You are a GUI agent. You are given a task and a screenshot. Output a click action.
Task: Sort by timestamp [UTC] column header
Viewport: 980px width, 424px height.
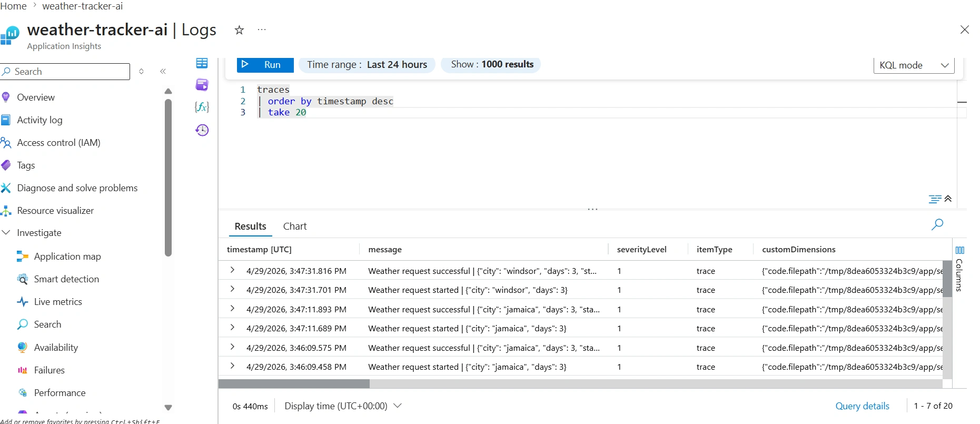(259, 250)
